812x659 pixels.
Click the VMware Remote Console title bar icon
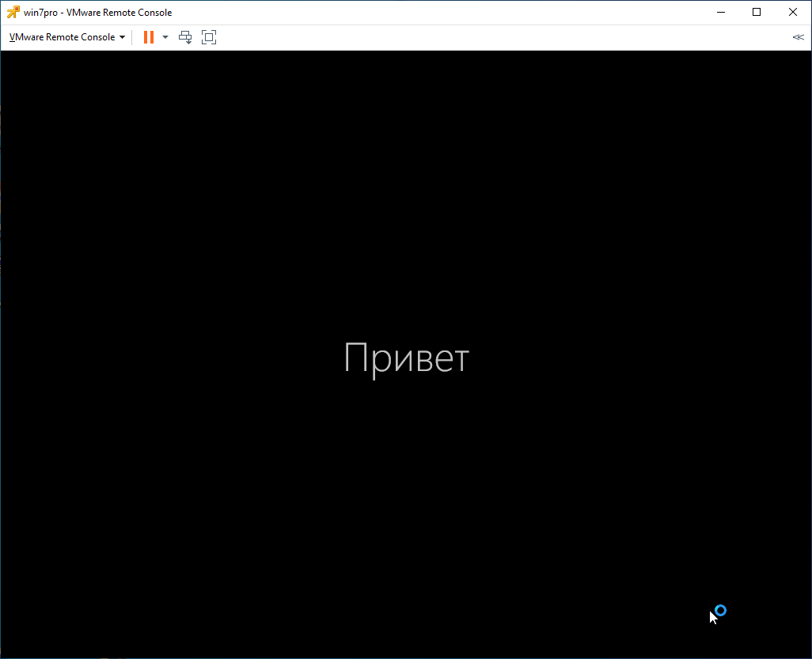[13, 12]
